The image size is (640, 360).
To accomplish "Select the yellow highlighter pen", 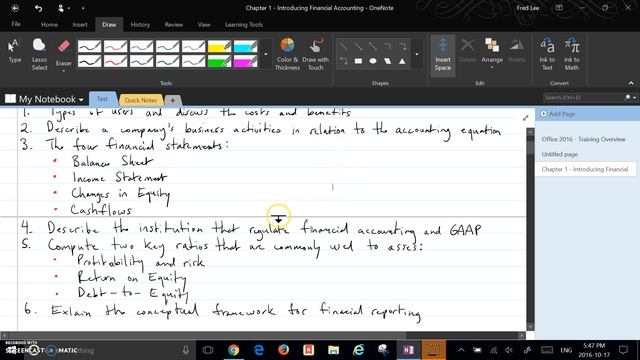I will pyautogui.click(x=219, y=46).
